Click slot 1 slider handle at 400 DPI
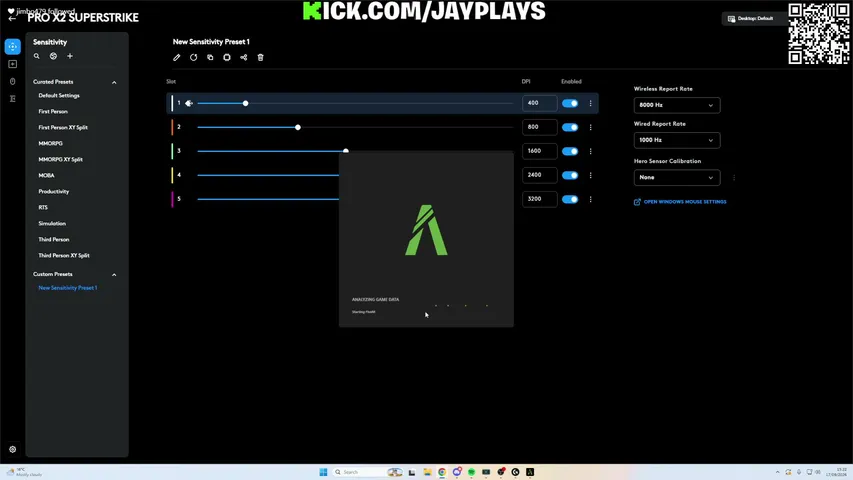Viewport: 853px width, 480px height. pyautogui.click(x=245, y=103)
